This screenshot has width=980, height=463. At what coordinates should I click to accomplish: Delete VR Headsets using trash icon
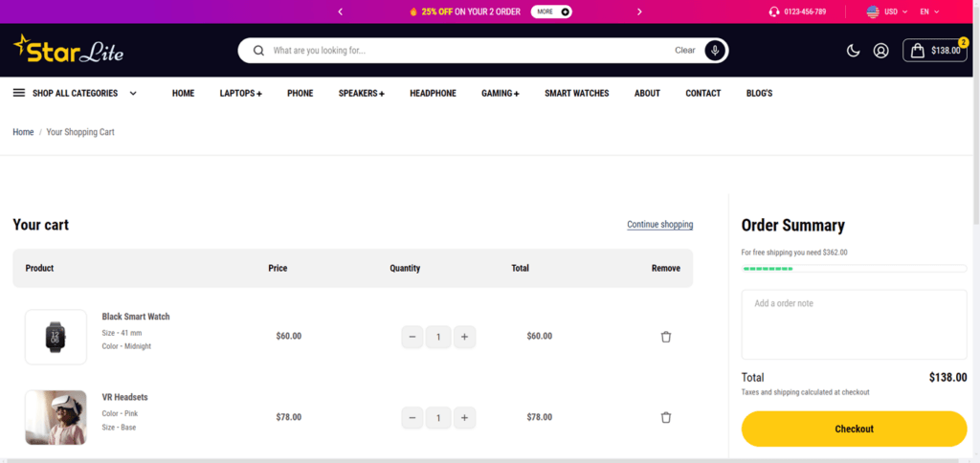pos(666,418)
